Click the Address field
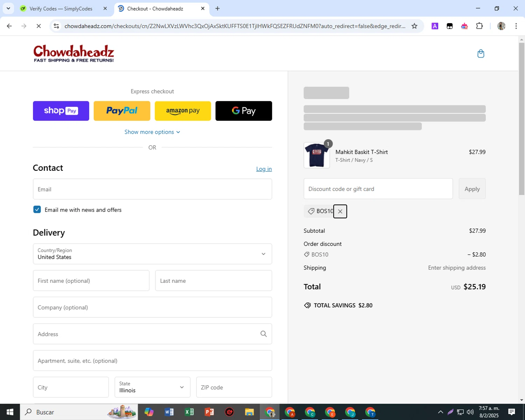Image resolution: width=525 pixels, height=420 pixels. [152, 334]
